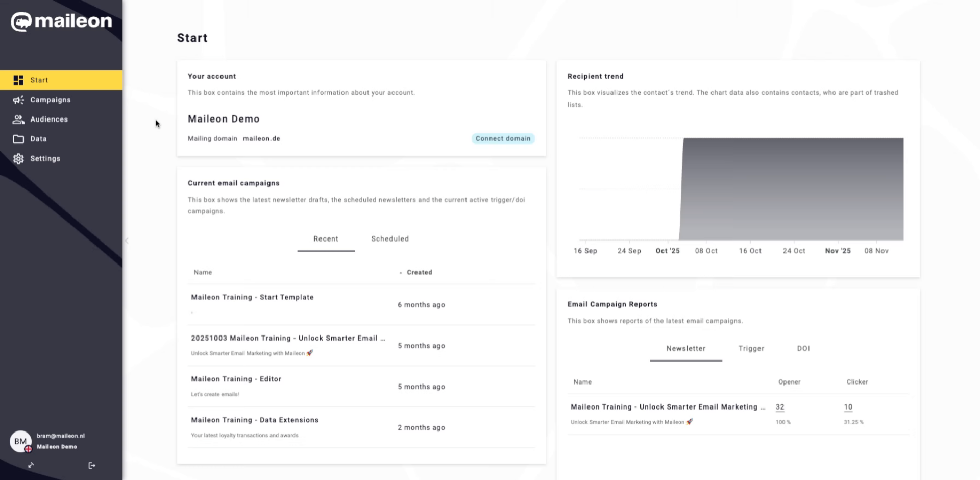The height and width of the screenshot is (480, 980).
Task: Select the Trigger reports tab
Action: [x=751, y=349]
